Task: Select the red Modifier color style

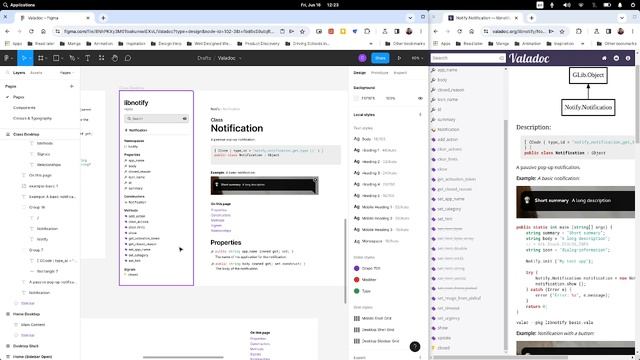Action: pos(365,280)
